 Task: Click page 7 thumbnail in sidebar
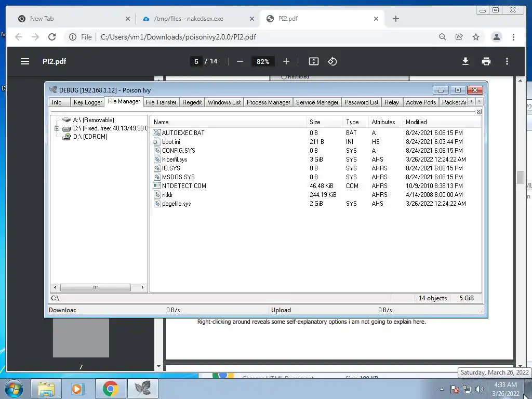pos(81,338)
